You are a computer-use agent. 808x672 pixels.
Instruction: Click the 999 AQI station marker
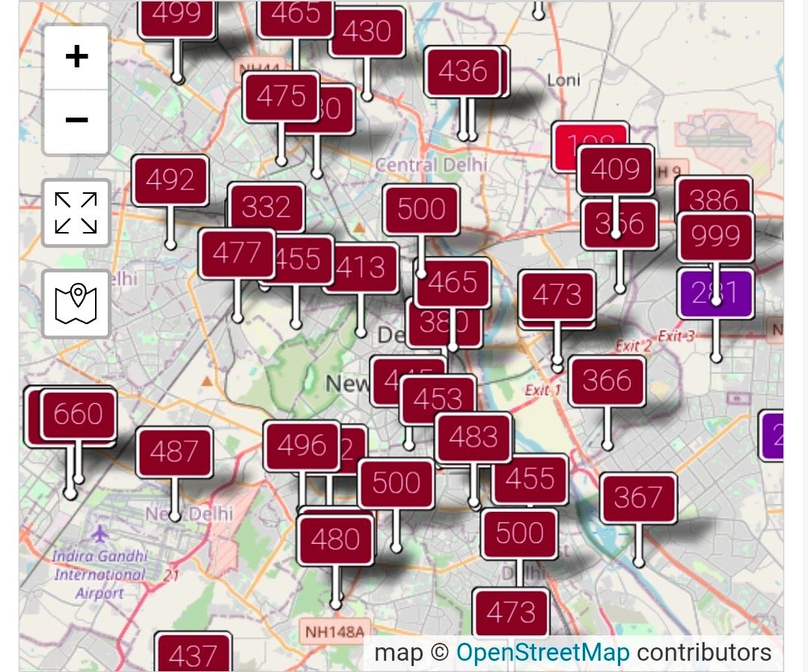point(716,236)
